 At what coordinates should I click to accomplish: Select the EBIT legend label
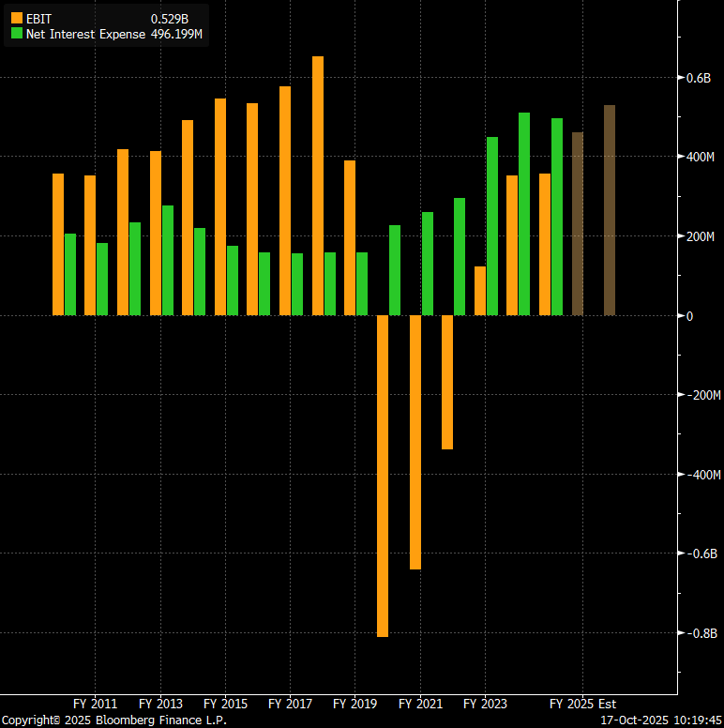click(38, 19)
